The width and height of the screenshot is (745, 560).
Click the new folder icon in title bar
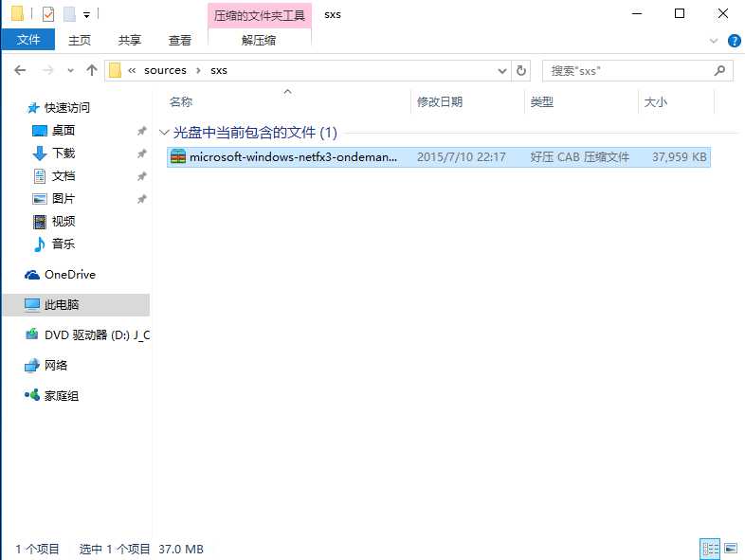70,14
